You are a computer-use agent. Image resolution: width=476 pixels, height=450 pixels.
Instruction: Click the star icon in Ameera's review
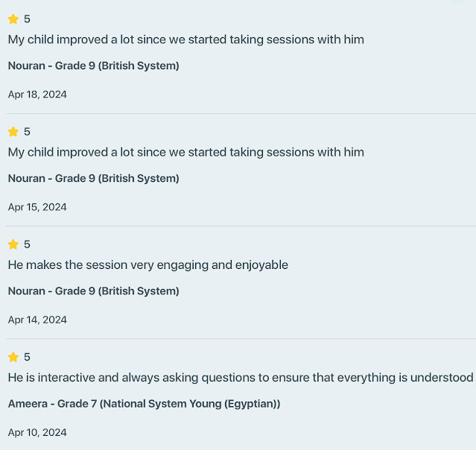click(x=13, y=357)
